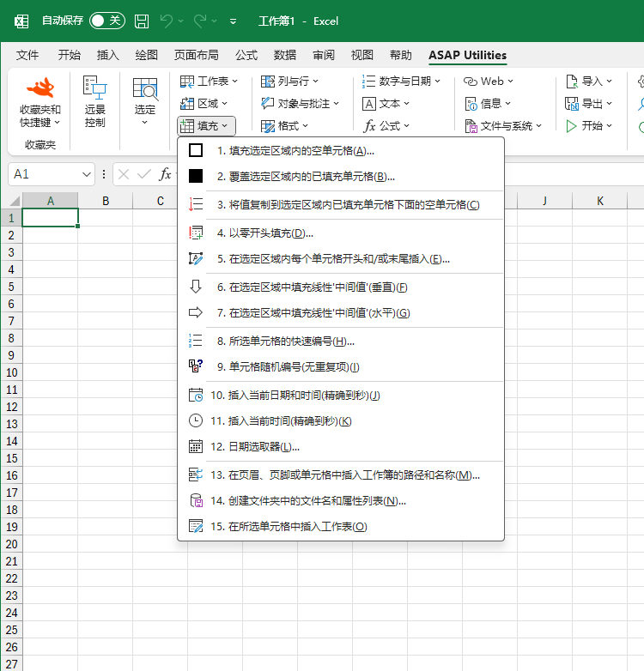The image size is (644, 671).
Task: Open the Web dropdown
Action: tap(488, 81)
